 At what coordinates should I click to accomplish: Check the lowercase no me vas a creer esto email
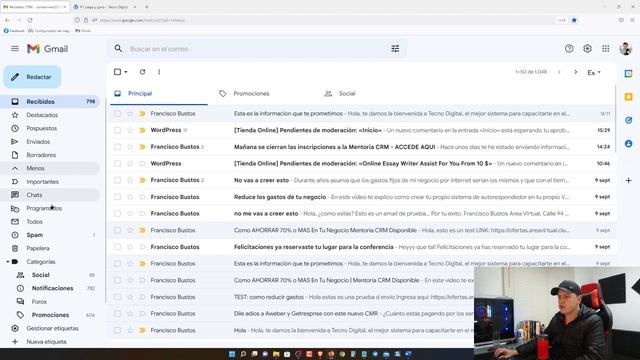pyautogui.click(x=117, y=213)
